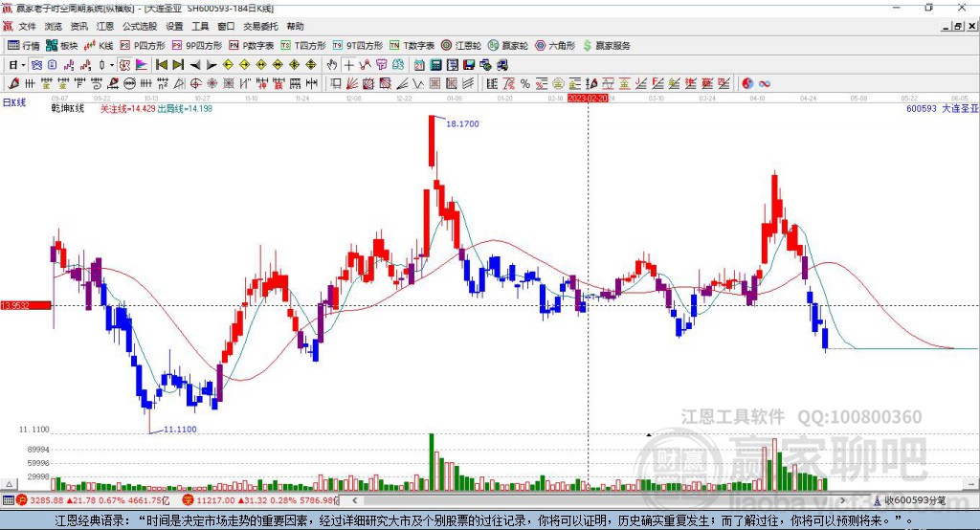Click the floppy disk save icon
The height and width of the screenshot is (530, 980).
coord(469,65)
